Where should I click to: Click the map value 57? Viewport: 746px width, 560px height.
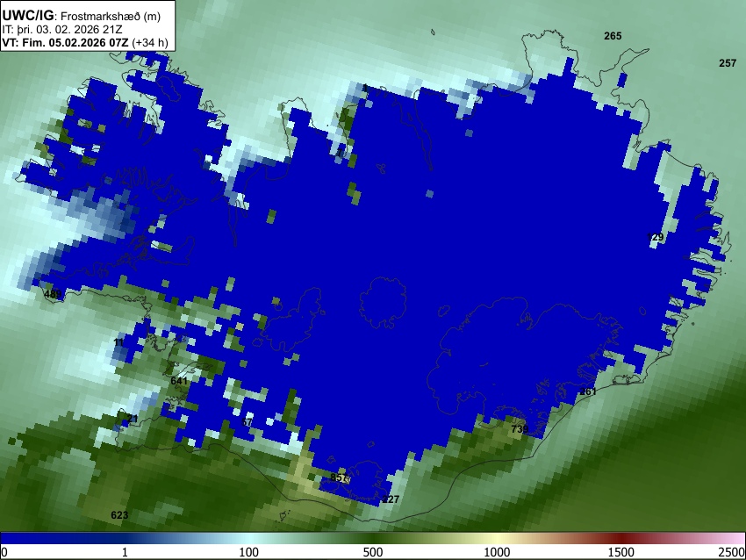pos(247,422)
